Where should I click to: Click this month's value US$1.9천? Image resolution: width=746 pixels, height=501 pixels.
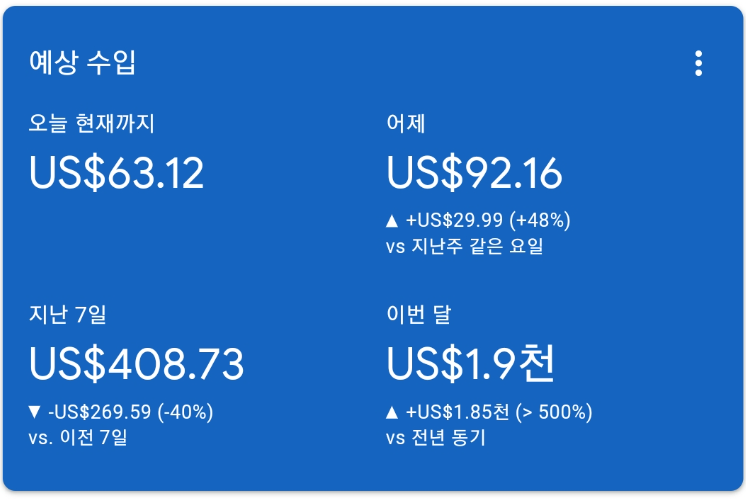tap(470, 364)
